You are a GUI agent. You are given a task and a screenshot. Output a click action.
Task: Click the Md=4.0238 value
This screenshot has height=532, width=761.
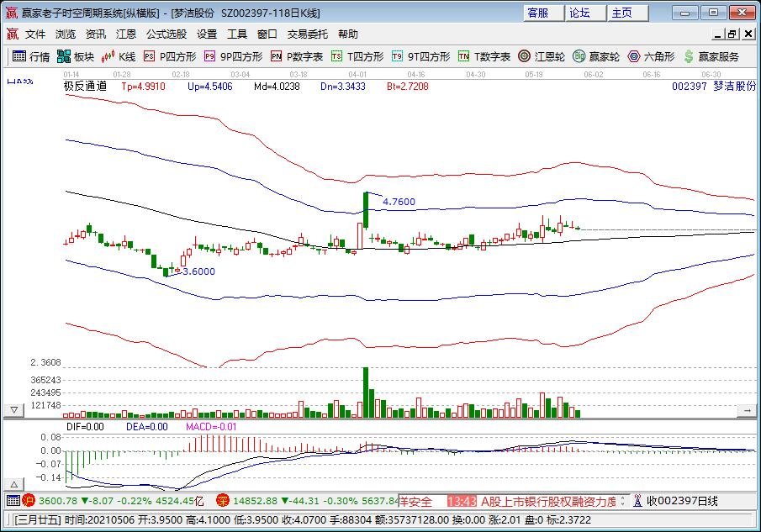[x=277, y=87]
